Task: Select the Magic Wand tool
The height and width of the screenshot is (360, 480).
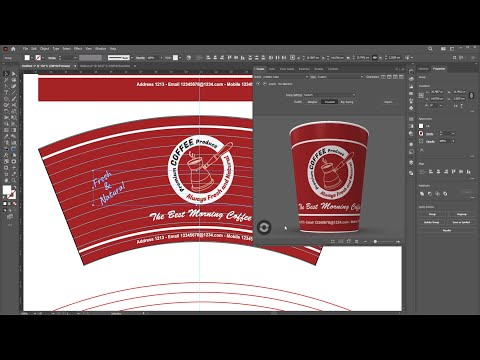Action: click(6, 80)
